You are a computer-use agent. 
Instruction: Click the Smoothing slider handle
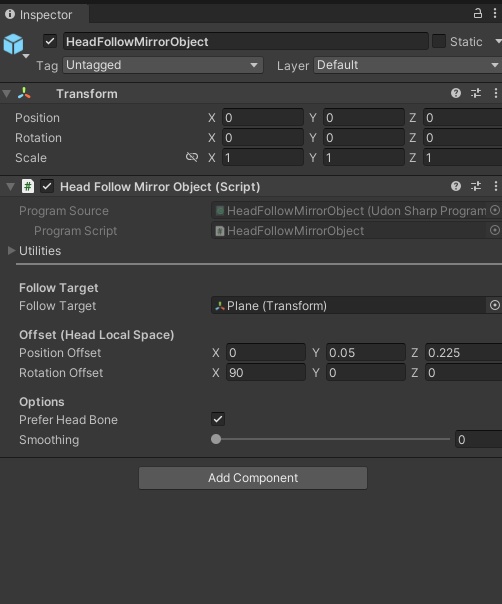(x=216, y=439)
